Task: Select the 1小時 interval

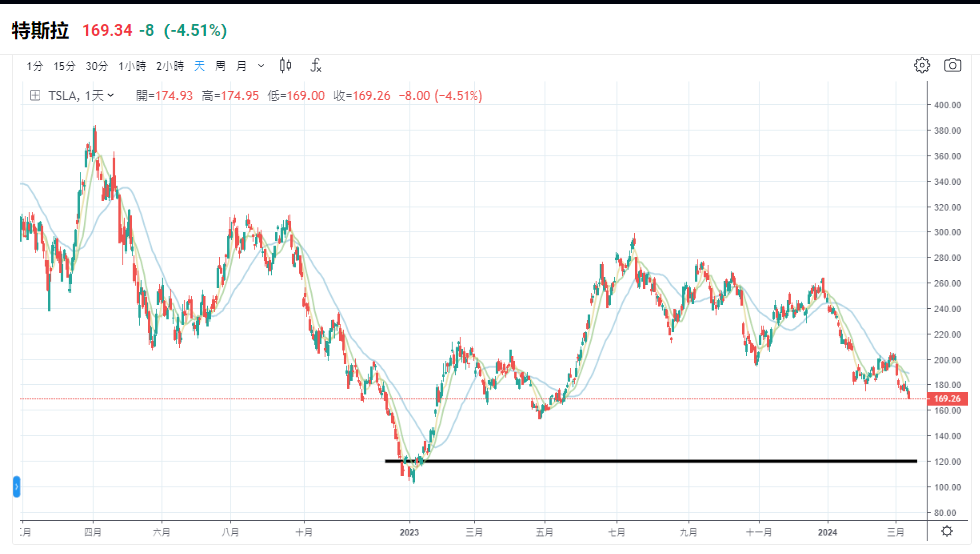Action: (x=132, y=66)
